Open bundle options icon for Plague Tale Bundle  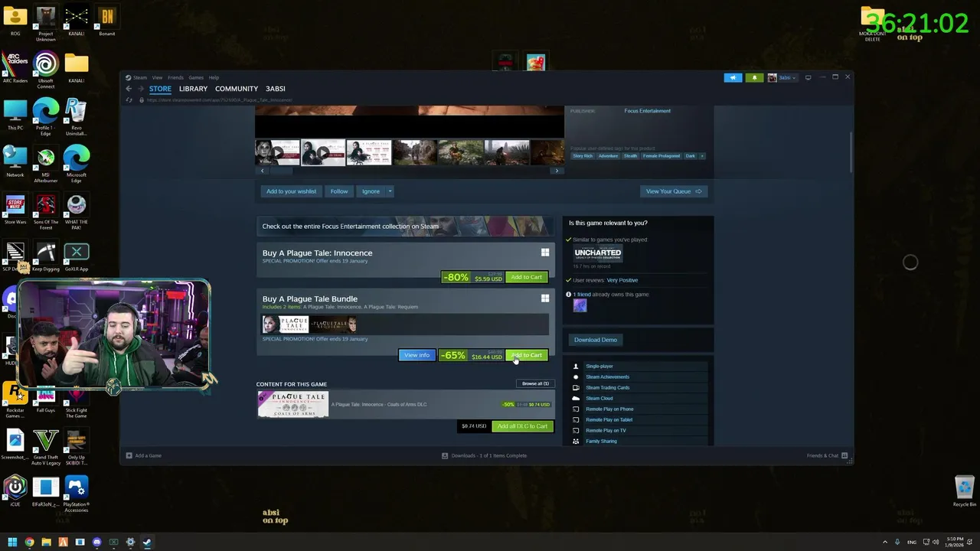[545, 298]
